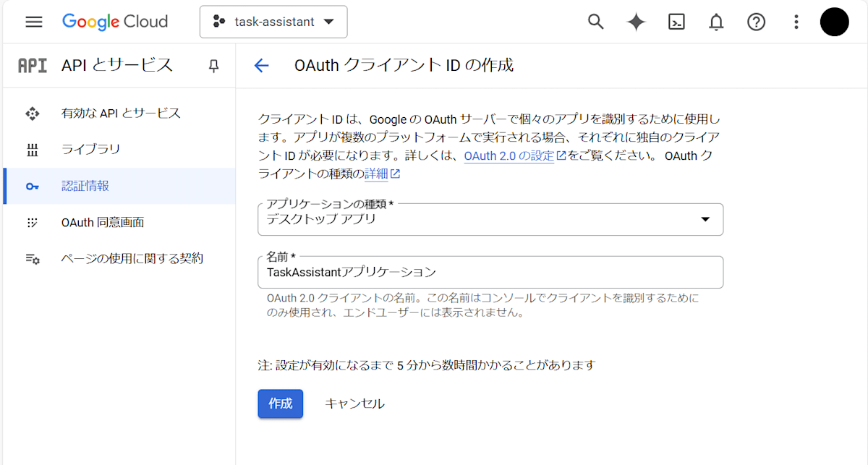This screenshot has height=465, width=868.
Task: Pin the API とサービス sidebar
Action: [x=213, y=66]
